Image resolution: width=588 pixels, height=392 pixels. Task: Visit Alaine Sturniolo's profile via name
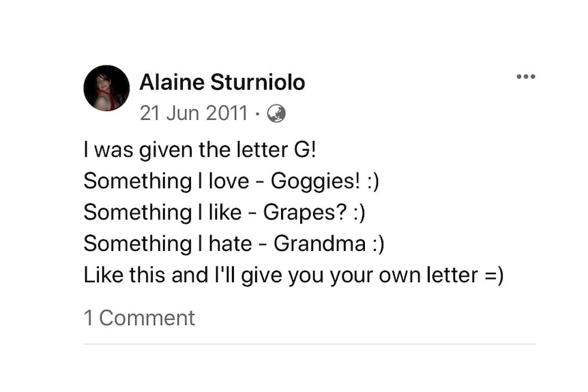222,82
